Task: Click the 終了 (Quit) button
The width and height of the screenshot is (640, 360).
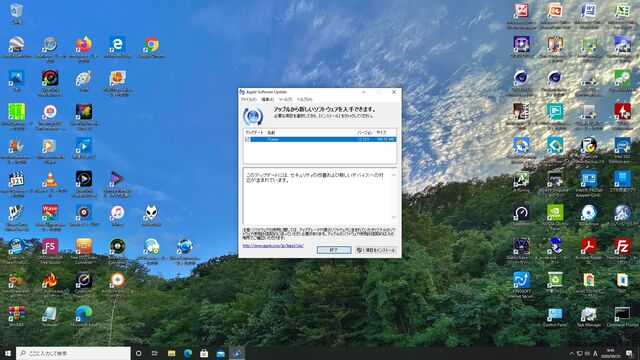Action: [x=334, y=250]
